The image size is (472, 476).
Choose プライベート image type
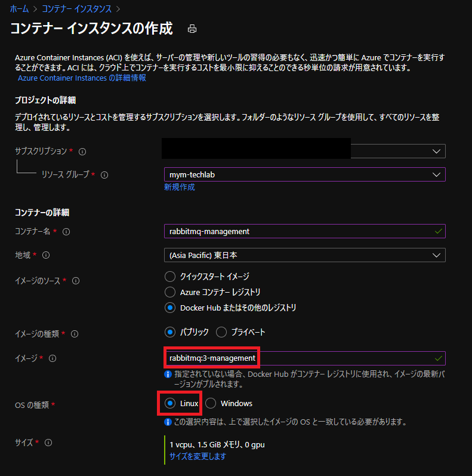(221, 332)
